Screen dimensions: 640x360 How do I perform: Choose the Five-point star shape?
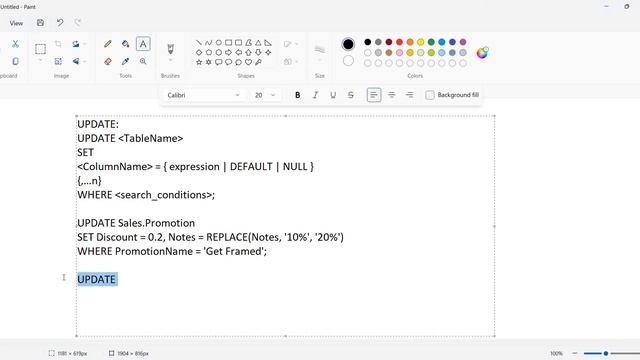point(199,62)
